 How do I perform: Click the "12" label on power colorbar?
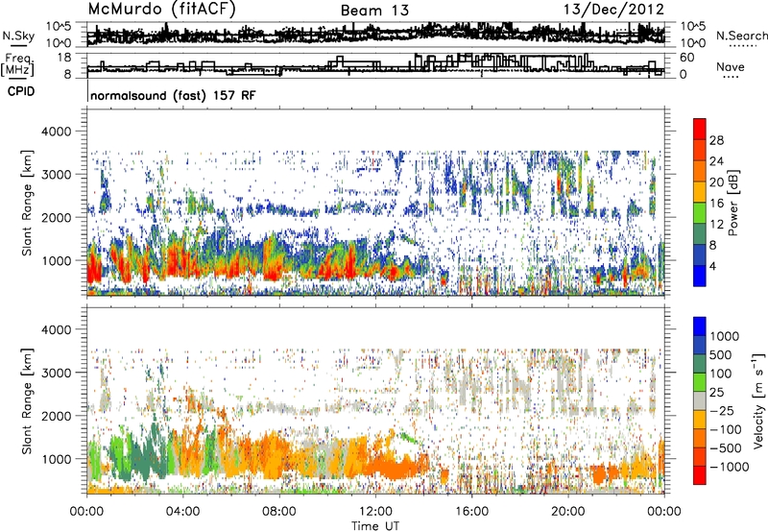[x=716, y=225]
